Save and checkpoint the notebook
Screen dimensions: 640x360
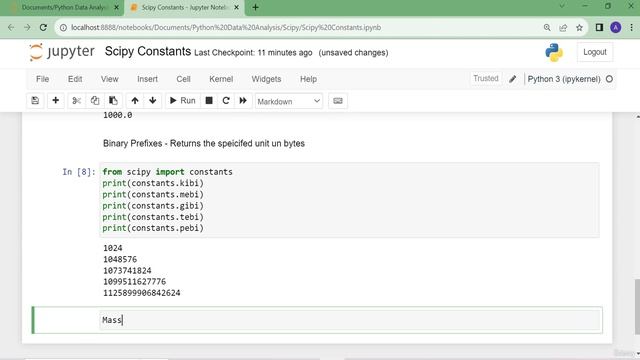coord(35,101)
